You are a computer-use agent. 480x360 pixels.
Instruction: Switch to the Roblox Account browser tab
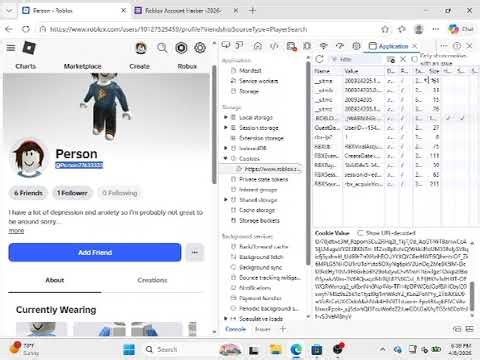pyautogui.click(x=186, y=11)
